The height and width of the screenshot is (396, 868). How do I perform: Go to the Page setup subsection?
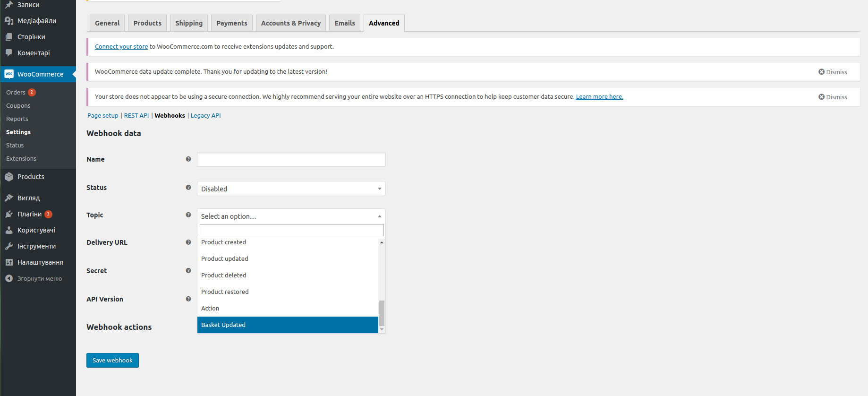click(103, 115)
